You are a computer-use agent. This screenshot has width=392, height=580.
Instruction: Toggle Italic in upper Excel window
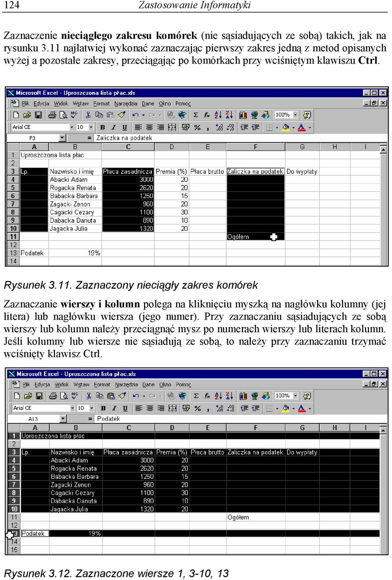click(114, 127)
